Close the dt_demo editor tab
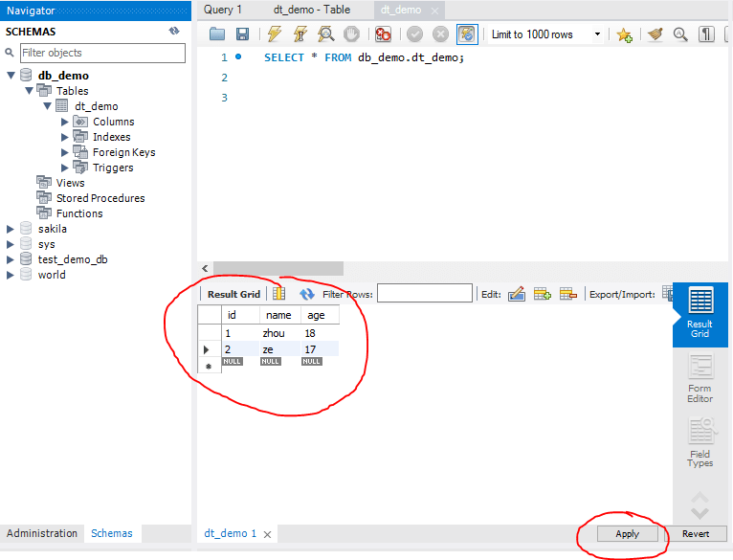 pos(434,11)
